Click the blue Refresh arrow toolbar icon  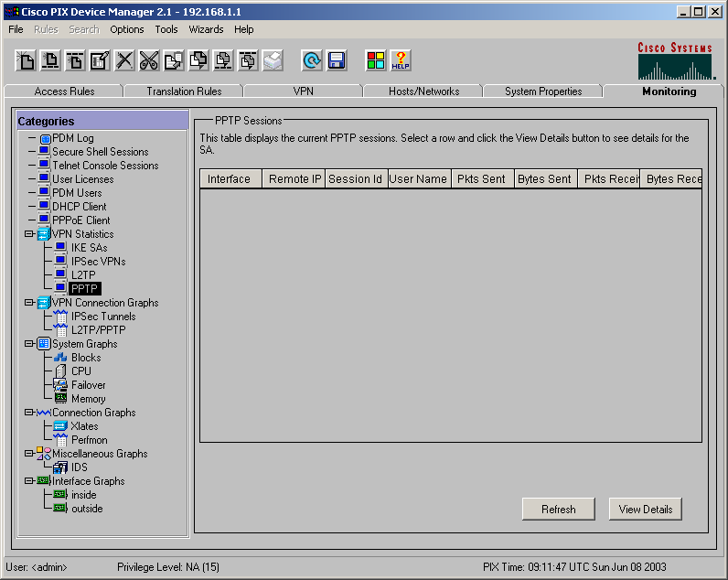(x=312, y=60)
